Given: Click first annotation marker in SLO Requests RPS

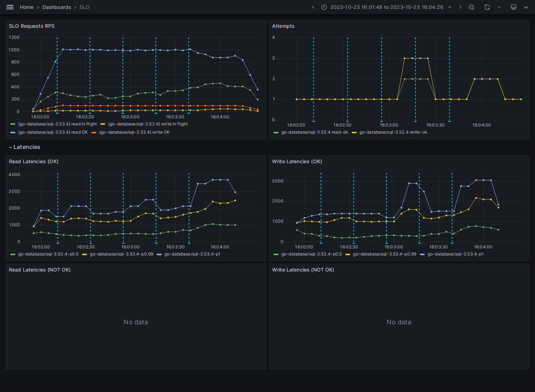Looking at the screenshot, I should (x=57, y=113).
